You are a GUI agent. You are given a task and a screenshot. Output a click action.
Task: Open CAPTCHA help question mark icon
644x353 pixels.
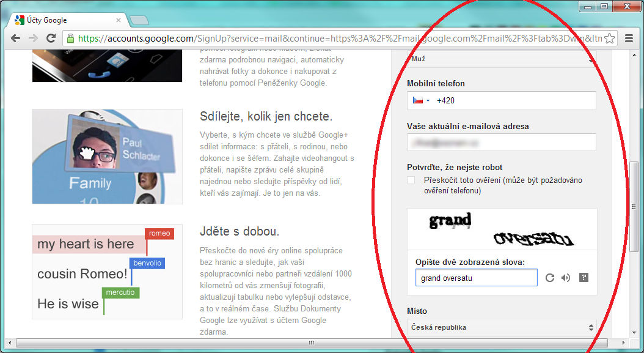[584, 278]
